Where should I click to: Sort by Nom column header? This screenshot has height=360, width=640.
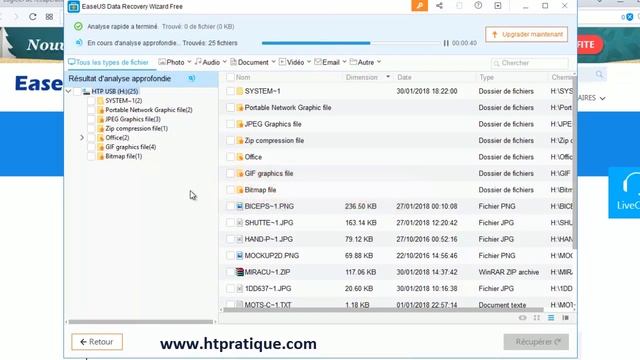coord(243,77)
